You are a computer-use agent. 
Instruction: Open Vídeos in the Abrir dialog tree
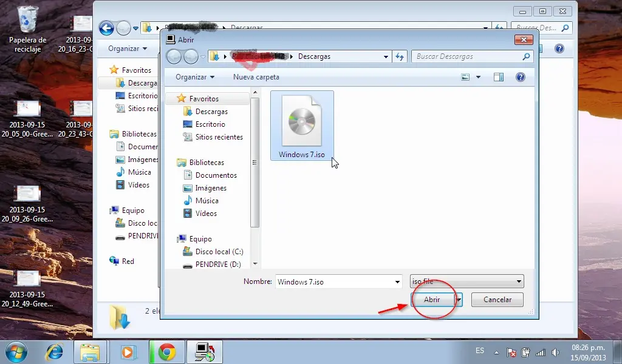tap(206, 213)
